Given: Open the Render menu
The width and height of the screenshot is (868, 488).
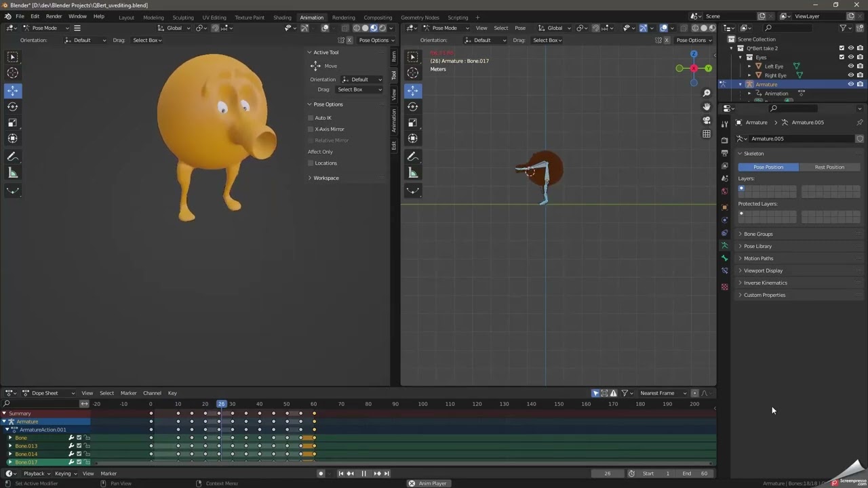Looking at the screenshot, I should point(54,16).
